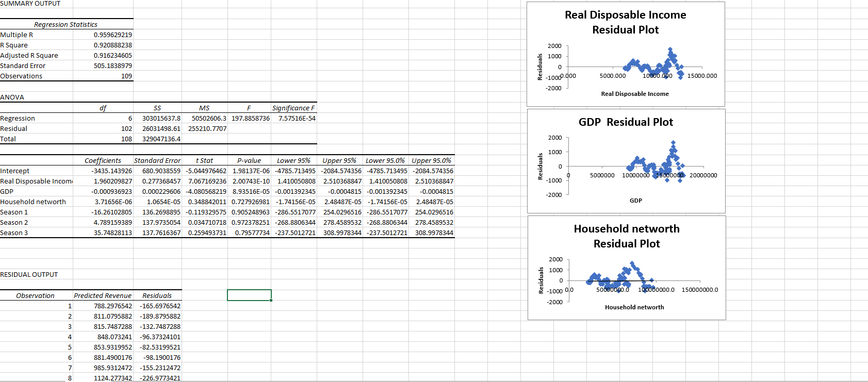868x382 pixels.
Task: Click the Household networth Residual Plot title
Action: pyautogui.click(x=627, y=236)
